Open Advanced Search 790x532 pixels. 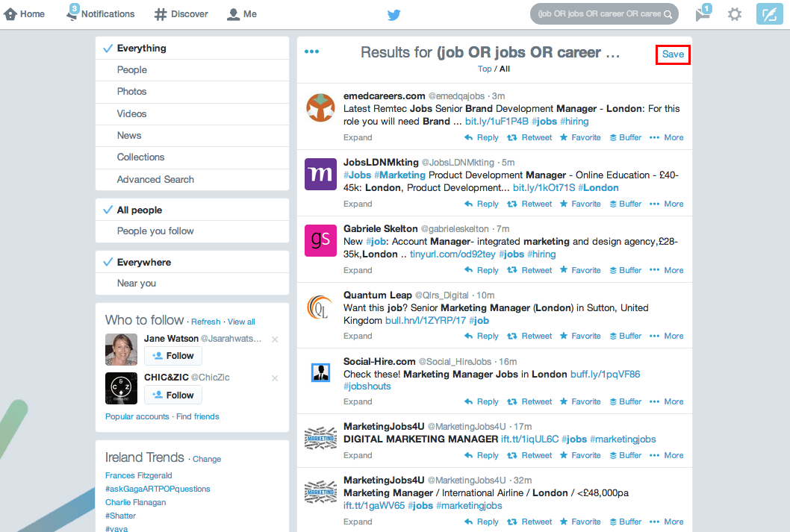(x=192, y=179)
